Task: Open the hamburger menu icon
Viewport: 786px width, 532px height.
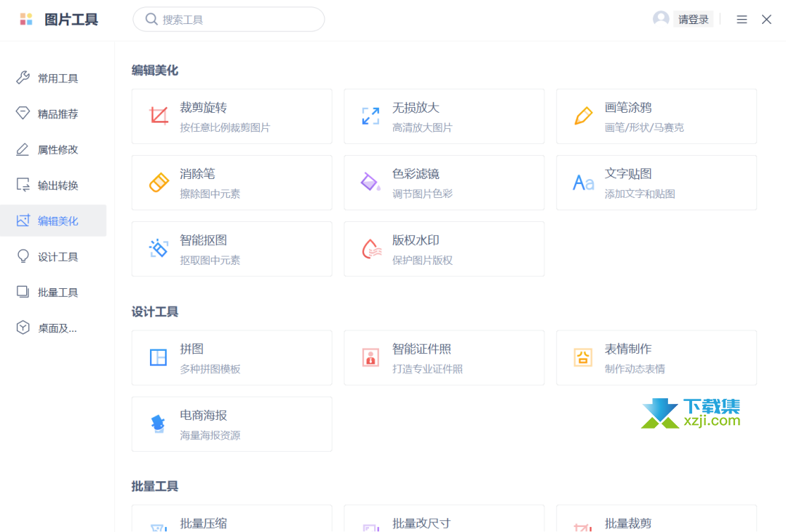Action: pos(742,20)
